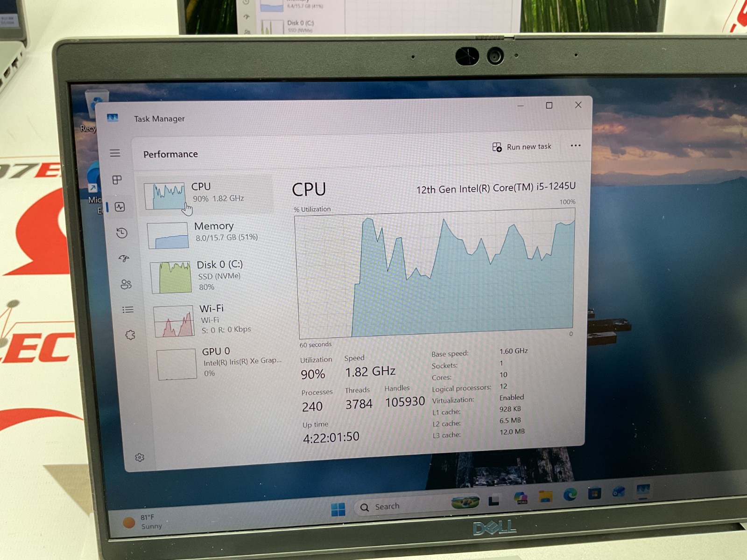Click the Task Manager app icon in title bar
This screenshot has height=560, width=747.
tap(113, 118)
